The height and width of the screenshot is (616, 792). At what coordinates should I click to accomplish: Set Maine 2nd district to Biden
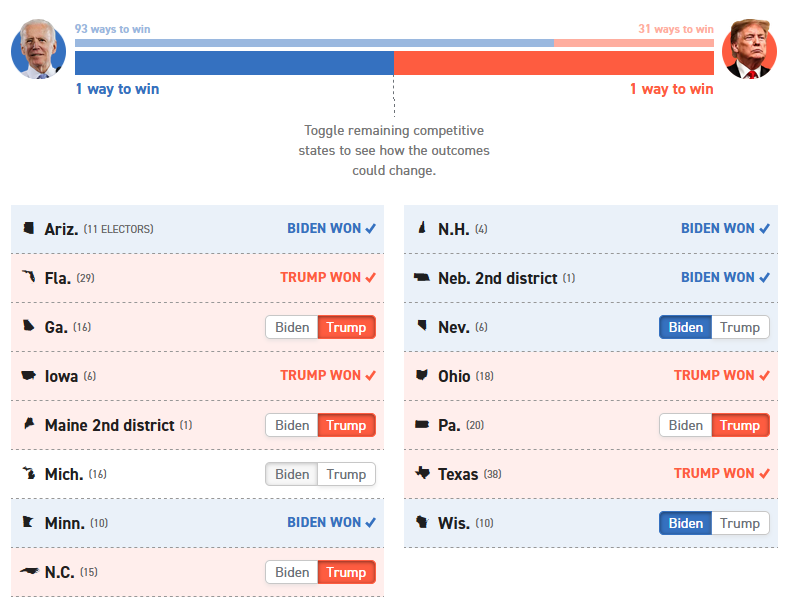(292, 425)
